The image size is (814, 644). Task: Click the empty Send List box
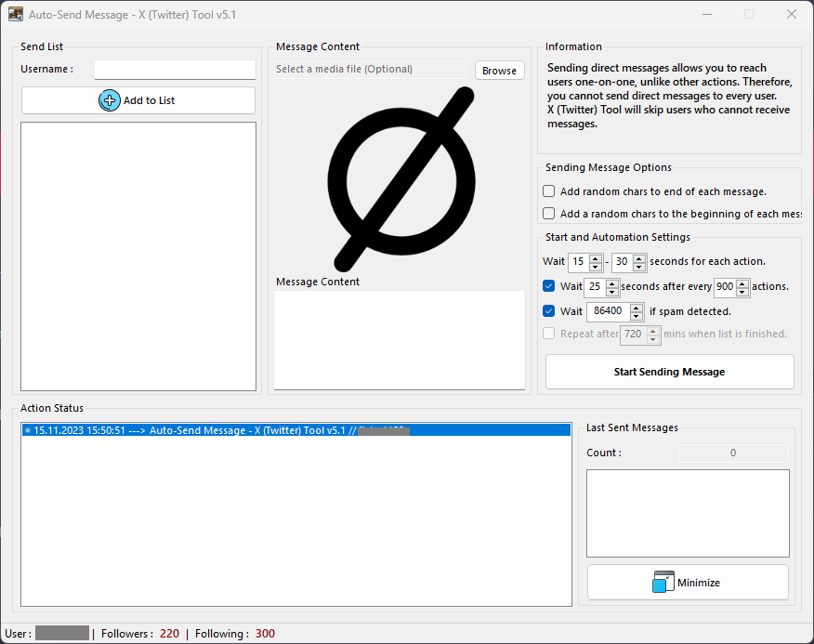pyautogui.click(x=138, y=256)
